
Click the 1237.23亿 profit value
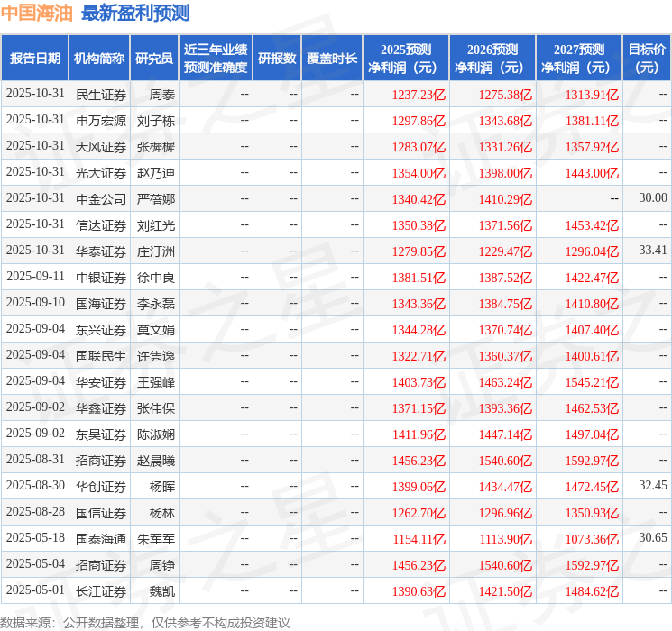point(419,95)
